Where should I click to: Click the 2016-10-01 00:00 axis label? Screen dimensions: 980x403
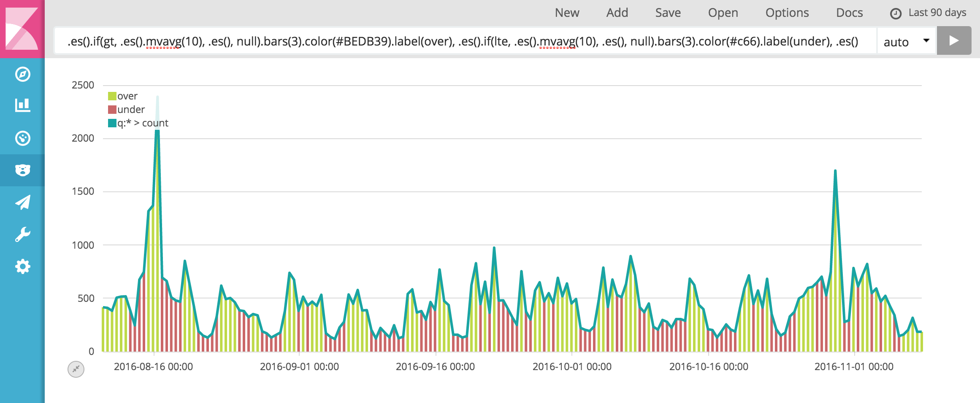point(572,366)
